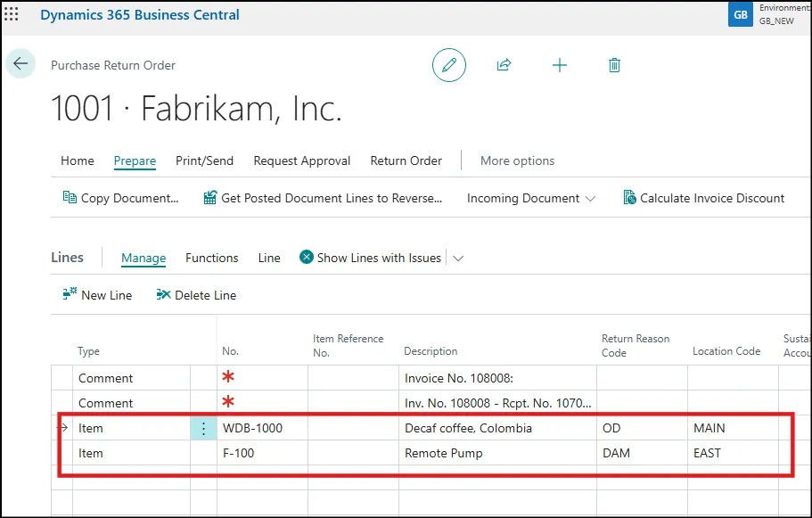Click Calculate Invoice Discount button
812x518 pixels.
704,198
